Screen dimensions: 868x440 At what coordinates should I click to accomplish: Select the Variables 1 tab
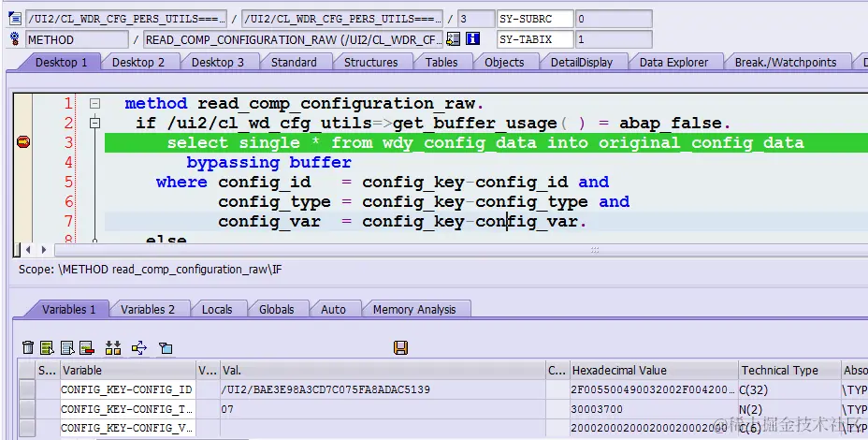point(68,309)
